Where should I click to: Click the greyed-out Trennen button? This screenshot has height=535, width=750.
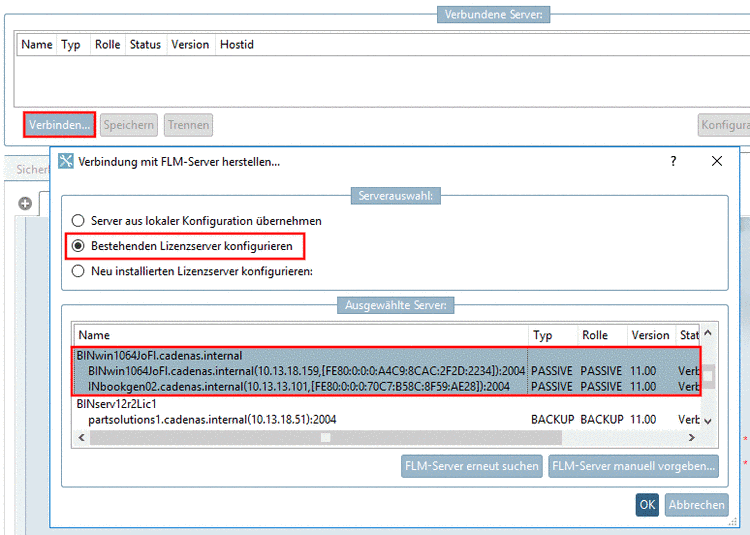188,125
